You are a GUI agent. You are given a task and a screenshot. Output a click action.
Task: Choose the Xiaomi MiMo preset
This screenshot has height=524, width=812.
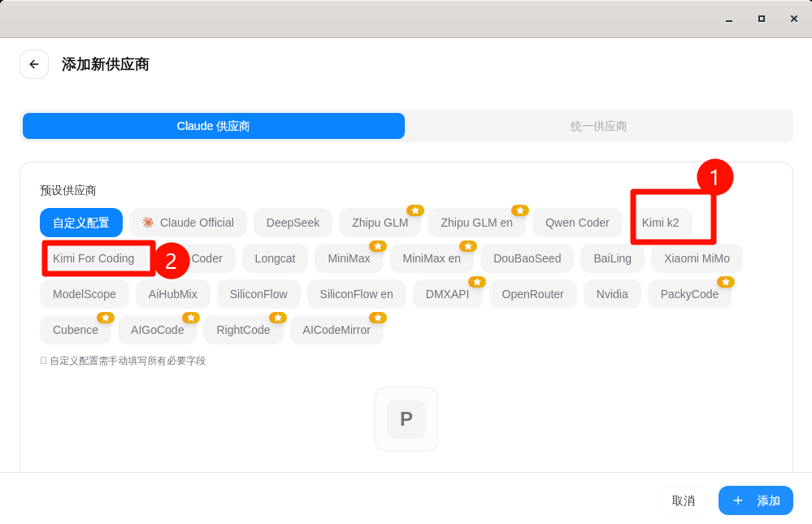tap(697, 258)
